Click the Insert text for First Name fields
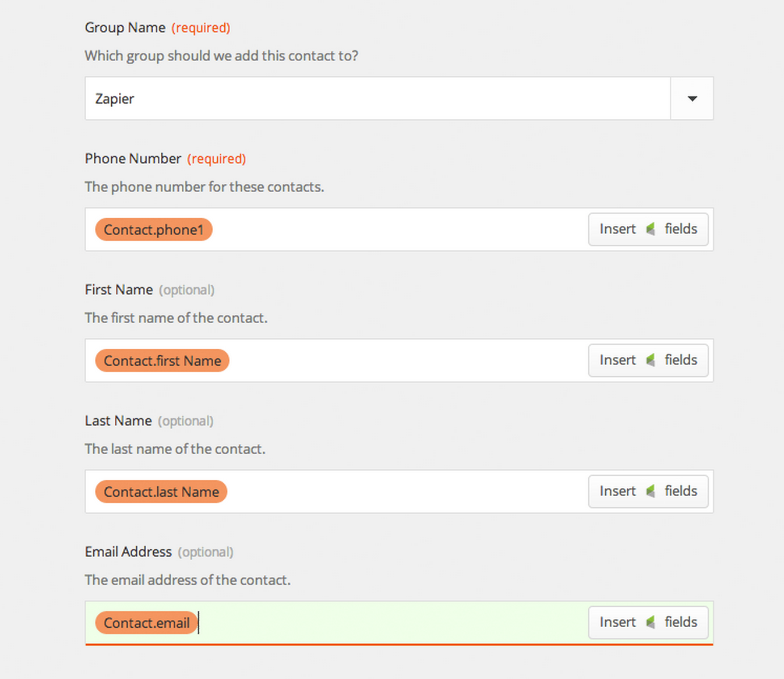 pyautogui.click(x=617, y=360)
